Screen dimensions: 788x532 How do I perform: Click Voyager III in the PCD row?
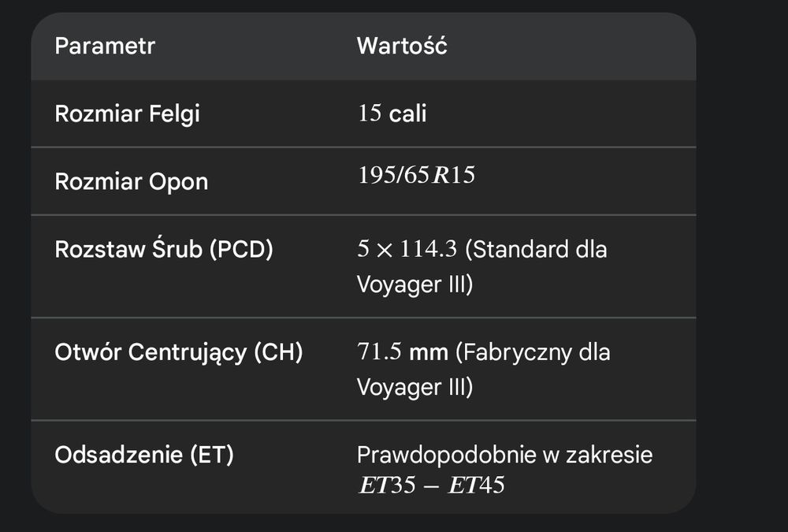click(414, 284)
